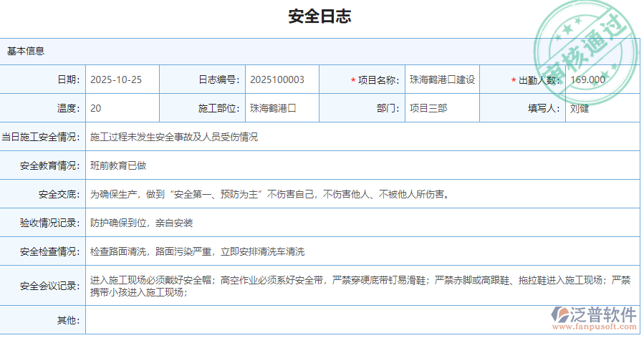This screenshot has height=338, width=644.
Task: Click the 施工部位: label
Action: pyautogui.click(x=219, y=108)
